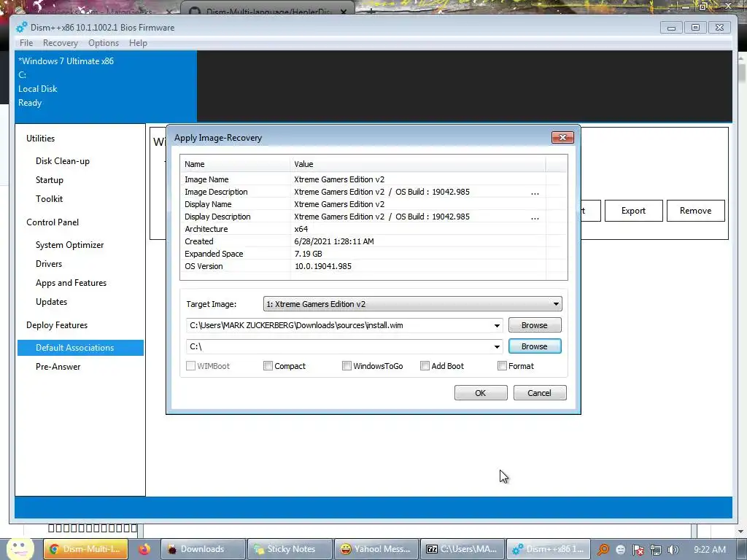Click the Image Name row label
Image resolution: width=747 pixels, height=560 pixels.
coord(206,179)
